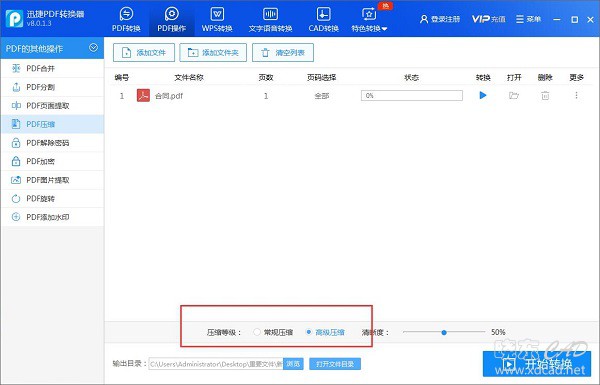Select PDF压缩 in sidebar
This screenshot has height=385, width=600.
coord(52,124)
